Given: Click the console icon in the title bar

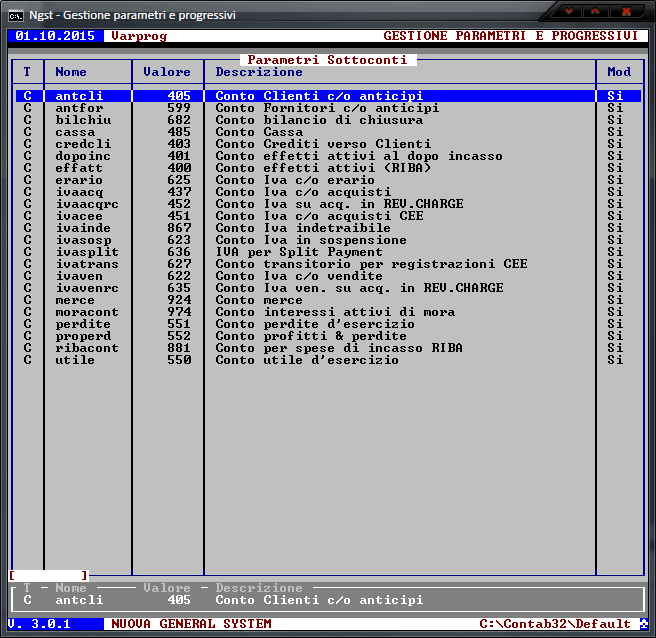Looking at the screenshot, I should 16,15.
